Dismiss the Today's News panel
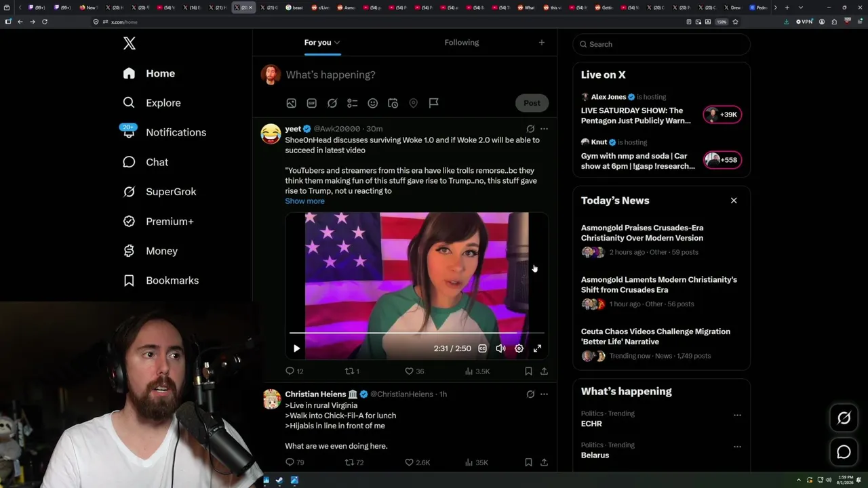Image resolution: width=868 pixels, height=488 pixels. pyautogui.click(x=734, y=201)
